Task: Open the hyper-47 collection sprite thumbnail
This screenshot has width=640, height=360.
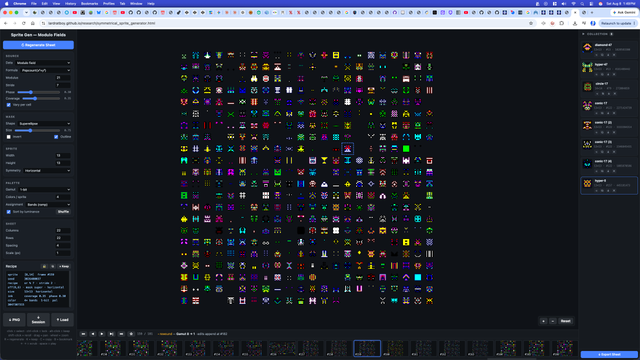Action: click(x=587, y=67)
